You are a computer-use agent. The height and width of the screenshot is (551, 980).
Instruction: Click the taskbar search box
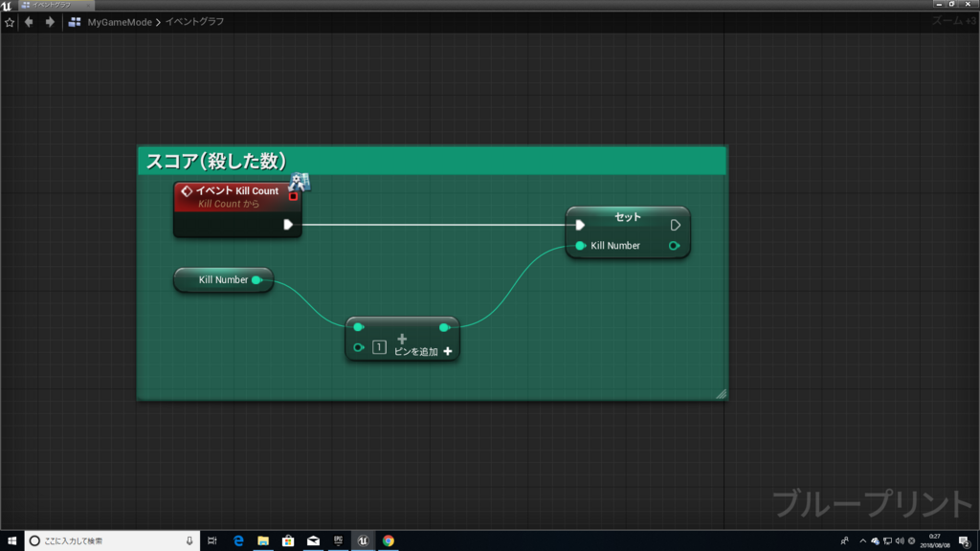click(x=113, y=541)
